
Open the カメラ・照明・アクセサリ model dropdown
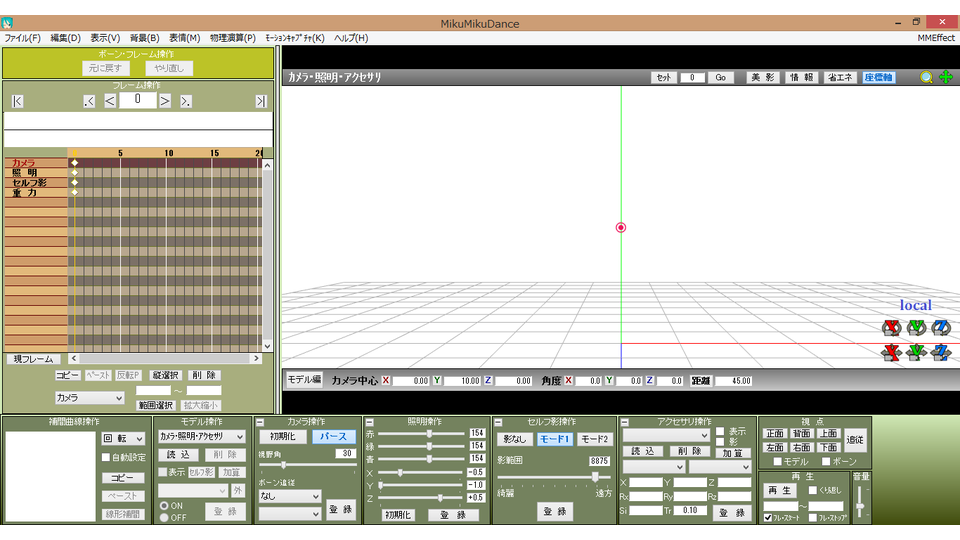(x=202, y=437)
